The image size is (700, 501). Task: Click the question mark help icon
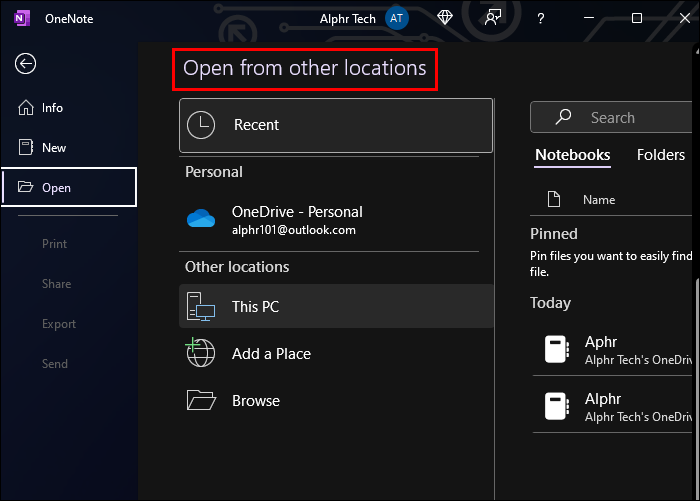[541, 18]
